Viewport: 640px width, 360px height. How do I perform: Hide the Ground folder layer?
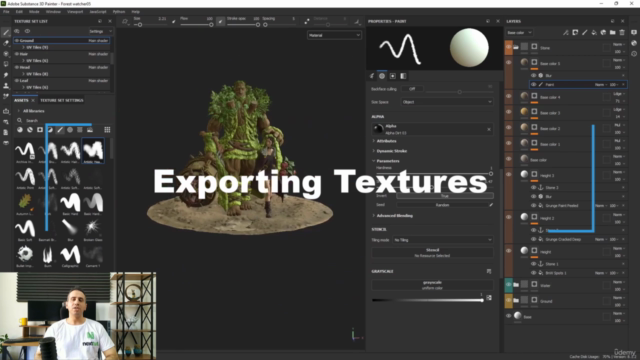coord(509,300)
